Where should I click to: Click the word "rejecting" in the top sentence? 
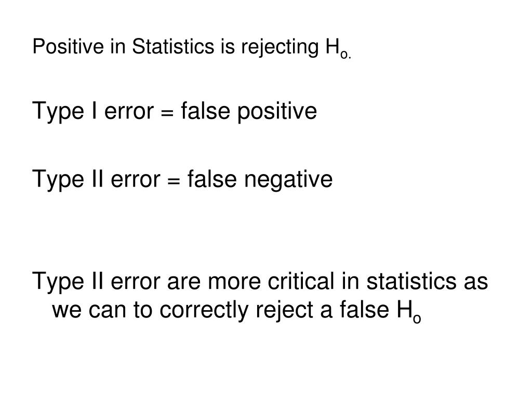tap(280, 47)
